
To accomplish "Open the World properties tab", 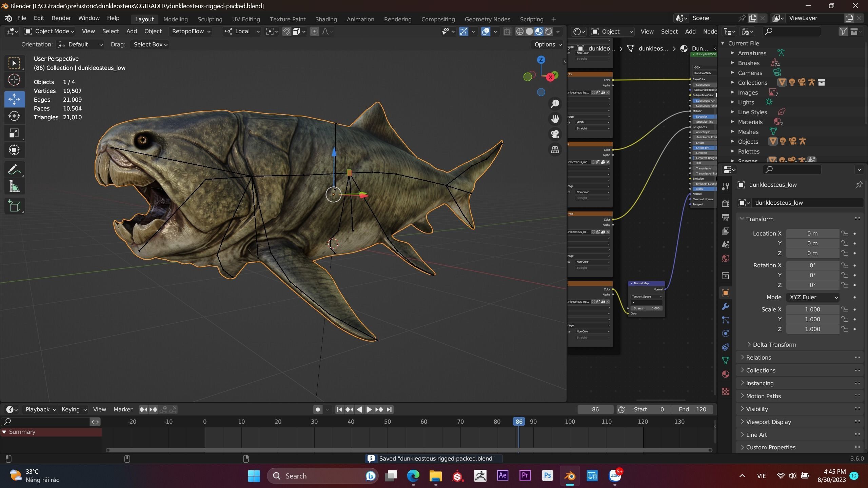I will point(726,258).
